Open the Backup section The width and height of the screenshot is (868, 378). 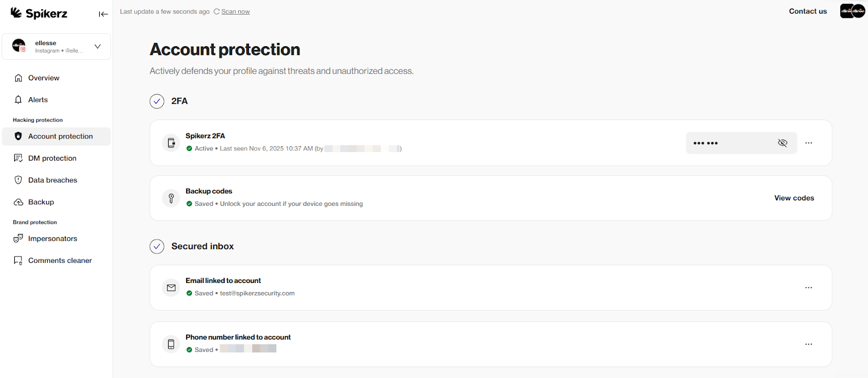tap(41, 201)
